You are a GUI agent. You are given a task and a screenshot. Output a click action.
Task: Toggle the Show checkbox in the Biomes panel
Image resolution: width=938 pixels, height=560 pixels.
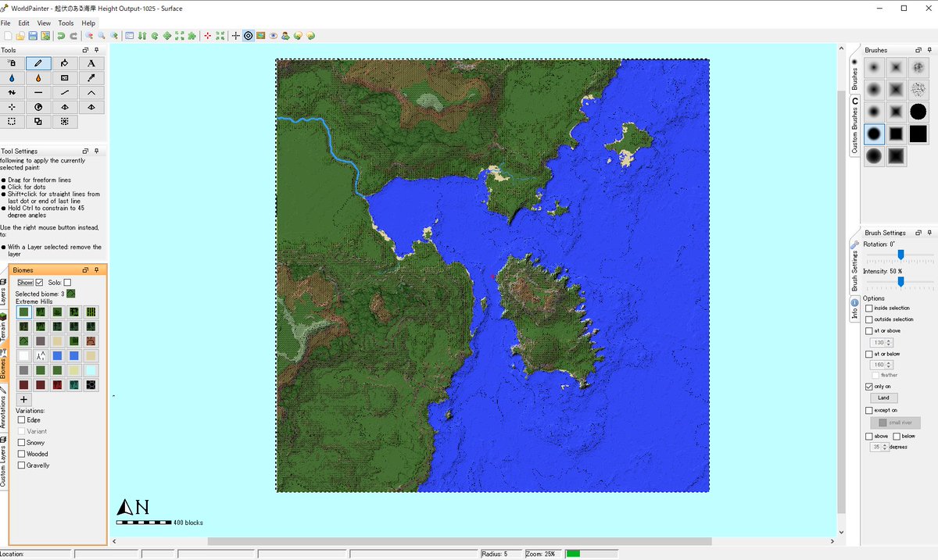pos(39,282)
